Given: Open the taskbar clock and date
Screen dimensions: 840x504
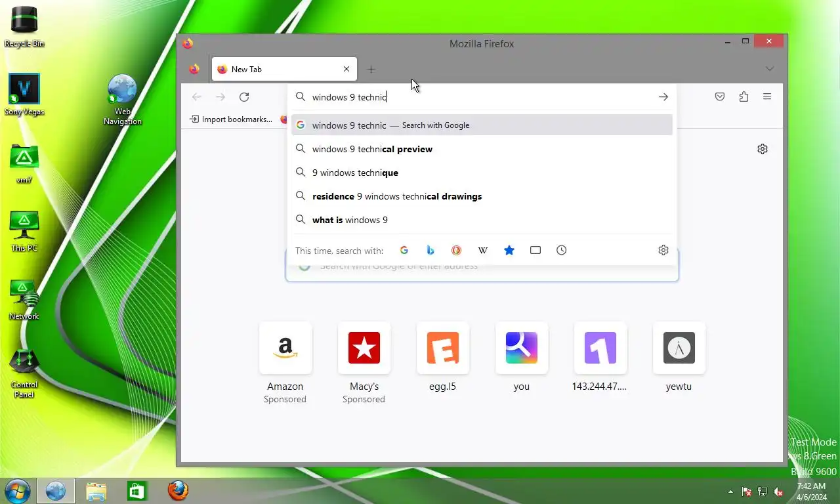Looking at the screenshot, I should [812, 492].
